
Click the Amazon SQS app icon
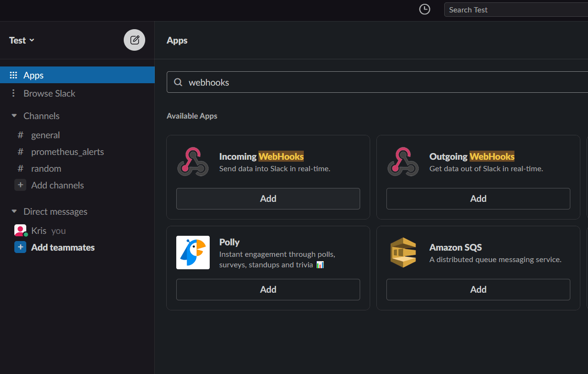[x=403, y=253]
